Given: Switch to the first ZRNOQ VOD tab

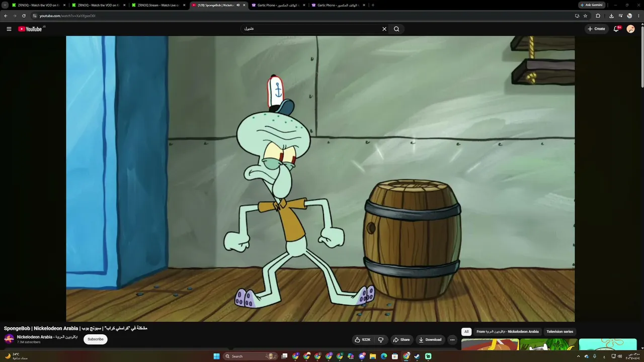Looking at the screenshot, I should (39, 5).
